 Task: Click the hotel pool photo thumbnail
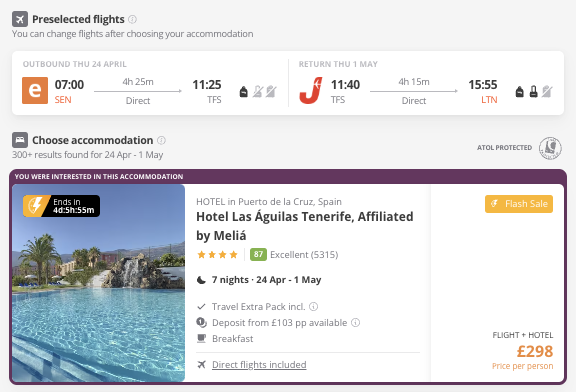click(98, 283)
